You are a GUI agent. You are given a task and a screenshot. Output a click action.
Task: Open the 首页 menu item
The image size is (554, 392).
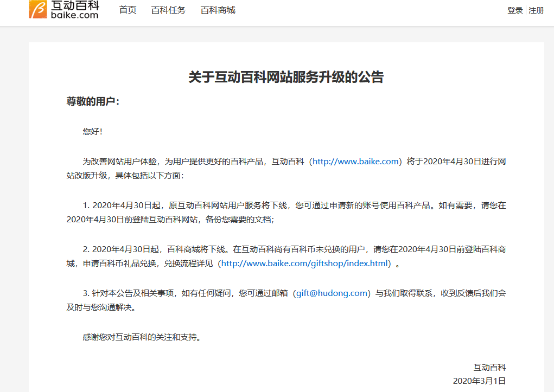[128, 10]
